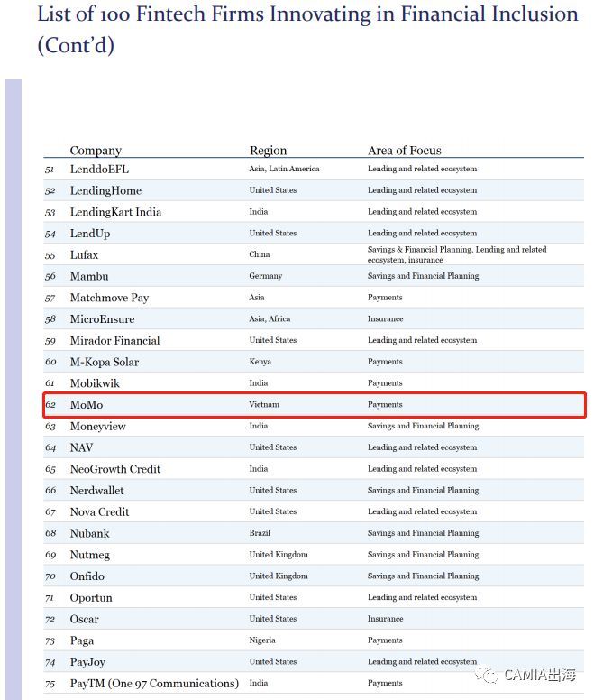Click row number 62
The height and width of the screenshot is (700, 594).
[50, 405]
